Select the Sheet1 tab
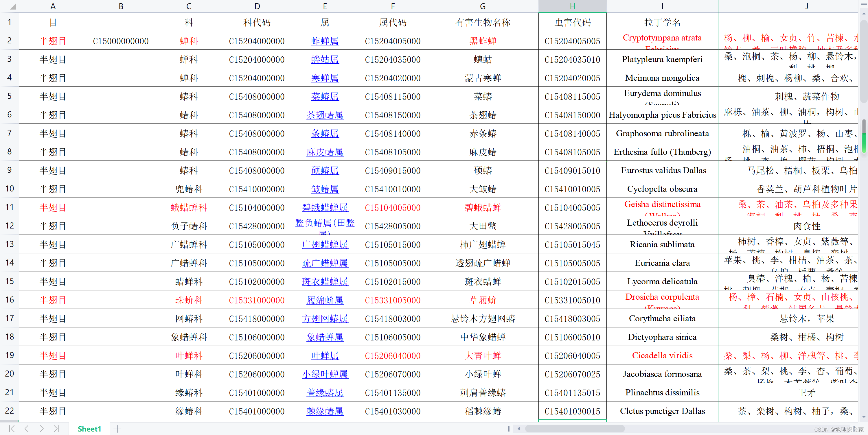This screenshot has width=868, height=435. tap(89, 429)
